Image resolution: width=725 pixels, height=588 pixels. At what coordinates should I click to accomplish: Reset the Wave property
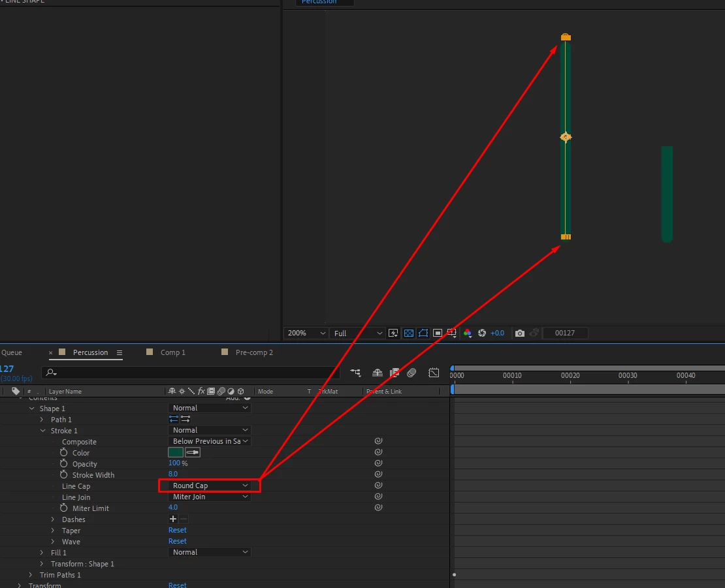click(177, 541)
